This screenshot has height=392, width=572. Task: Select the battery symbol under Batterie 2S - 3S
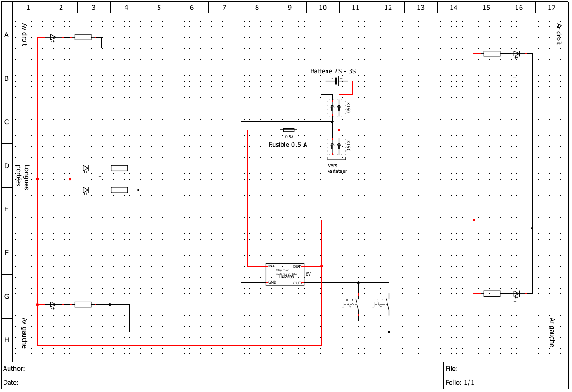tap(336, 81)
